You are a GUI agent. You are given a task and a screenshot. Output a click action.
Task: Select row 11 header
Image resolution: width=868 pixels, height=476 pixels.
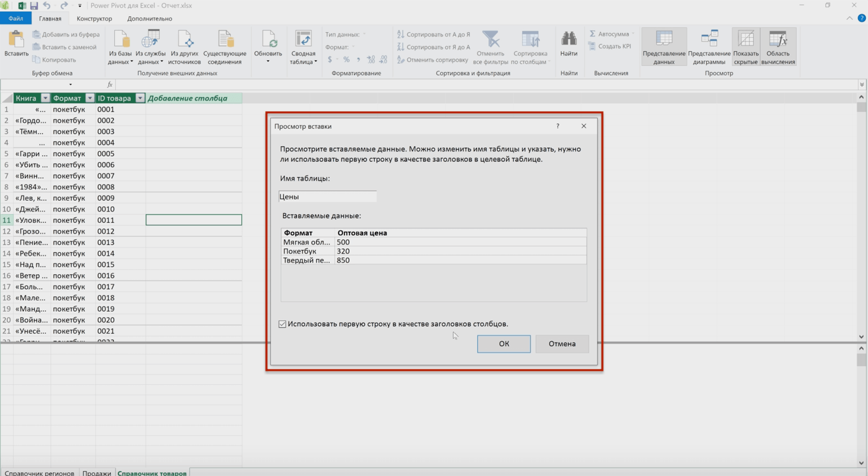tap(7, 220)
